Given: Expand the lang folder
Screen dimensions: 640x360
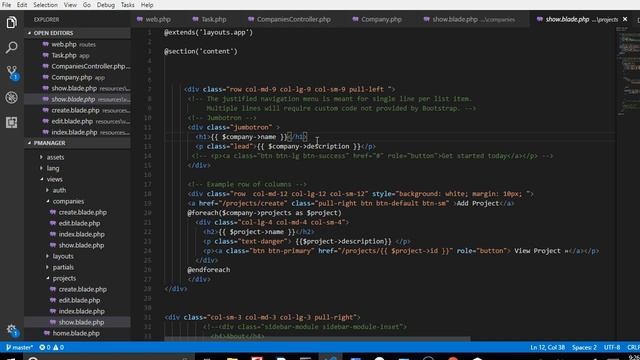Looking at the screenshot, I should 53,168.
